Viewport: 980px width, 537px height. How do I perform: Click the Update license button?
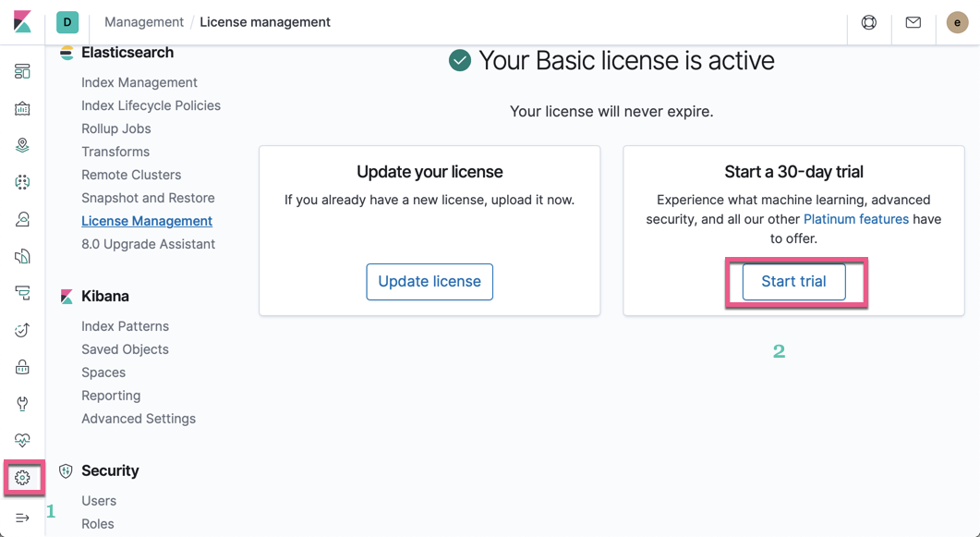pos(430,282)
